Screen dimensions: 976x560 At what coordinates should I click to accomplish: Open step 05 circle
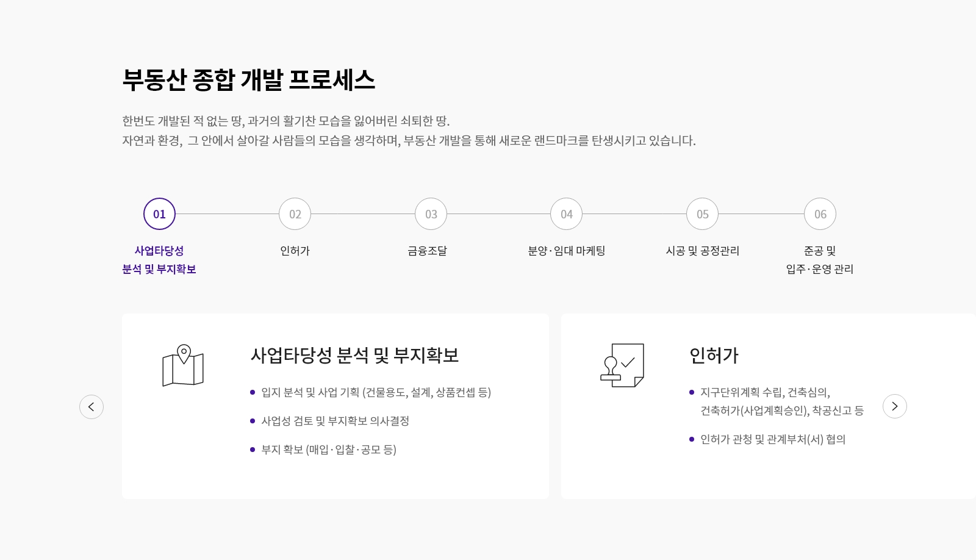[x=703, y=214]
